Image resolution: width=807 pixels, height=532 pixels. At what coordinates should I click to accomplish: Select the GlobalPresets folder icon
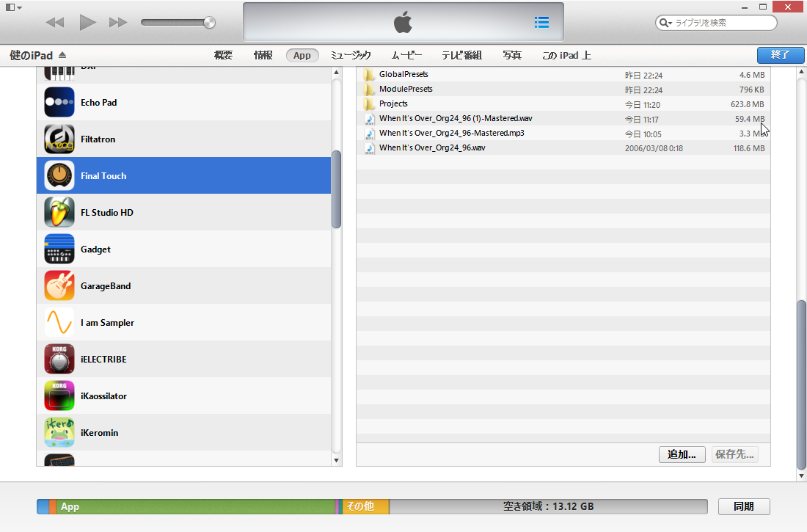coord(369,75)
